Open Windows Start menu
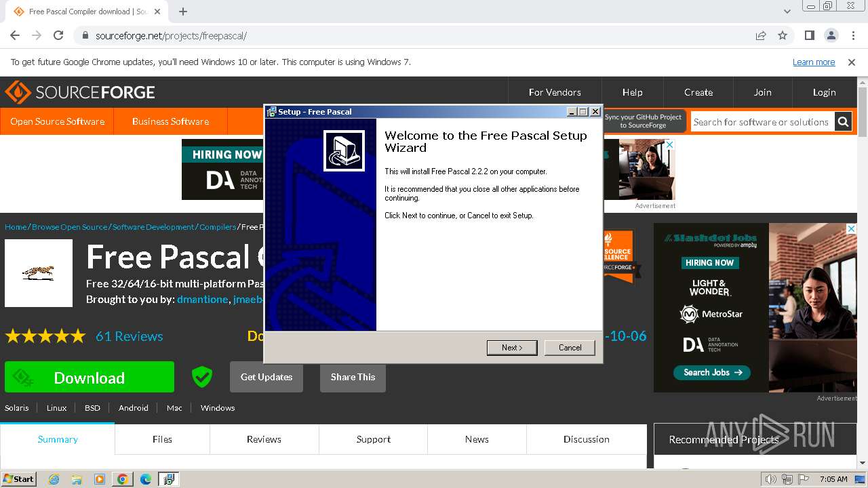Viewport: 868px width, 488px height. (18, 479)
